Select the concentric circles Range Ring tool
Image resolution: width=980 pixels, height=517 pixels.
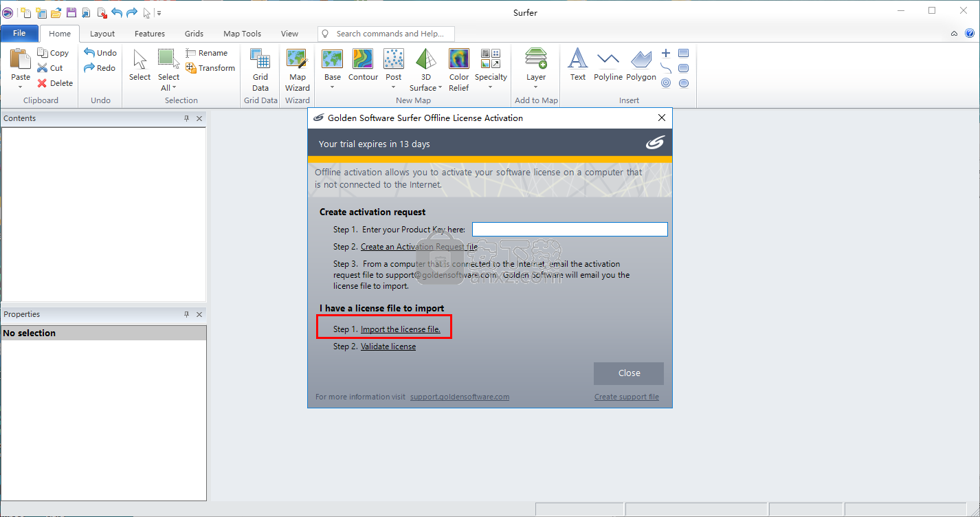click(666, 83)
